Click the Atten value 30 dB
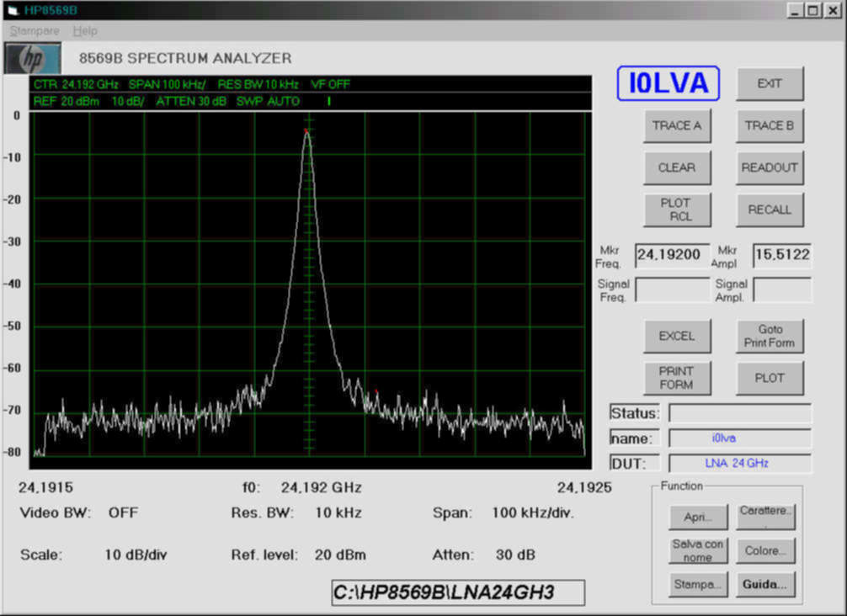Viewport: 847px width, 616px height. click(x=515, y=555)
